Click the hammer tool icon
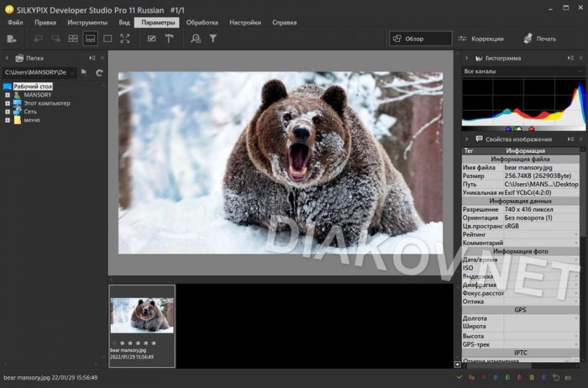The image size is (588, 388). pos(169,39)
